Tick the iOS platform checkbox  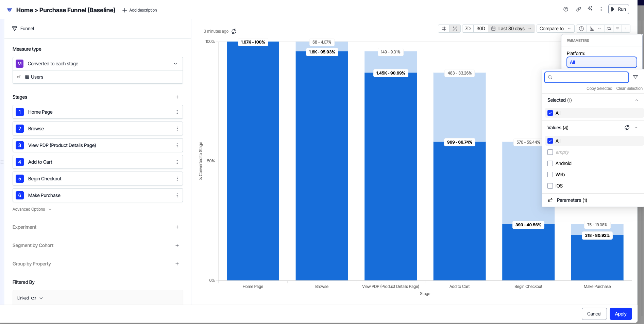[550, 186]
